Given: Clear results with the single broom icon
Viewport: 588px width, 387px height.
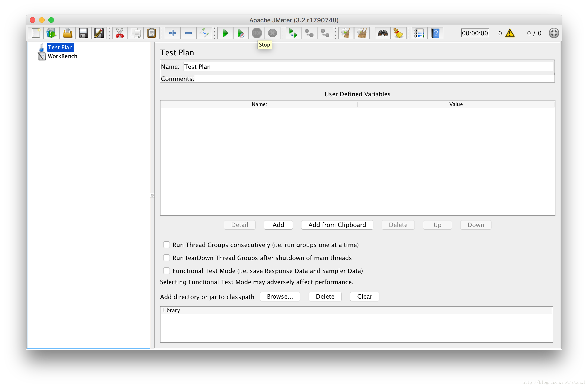Looking at the screenshot, I should [346, 33].
